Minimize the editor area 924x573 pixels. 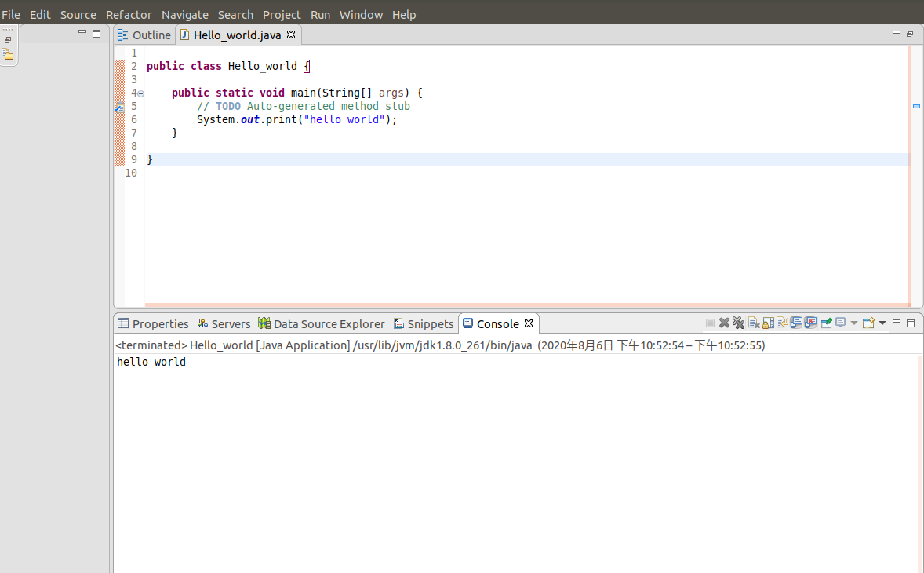point(897,32)
